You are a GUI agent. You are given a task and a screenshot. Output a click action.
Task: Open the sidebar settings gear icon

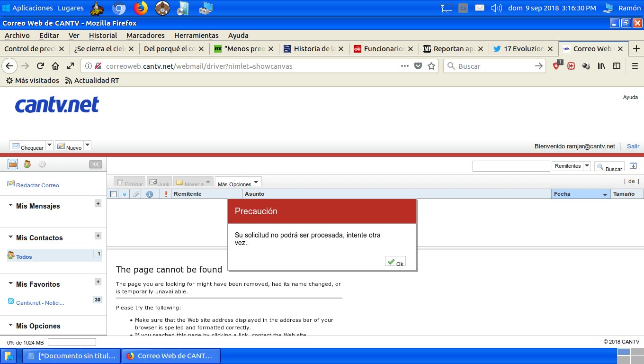coord(42,164)
